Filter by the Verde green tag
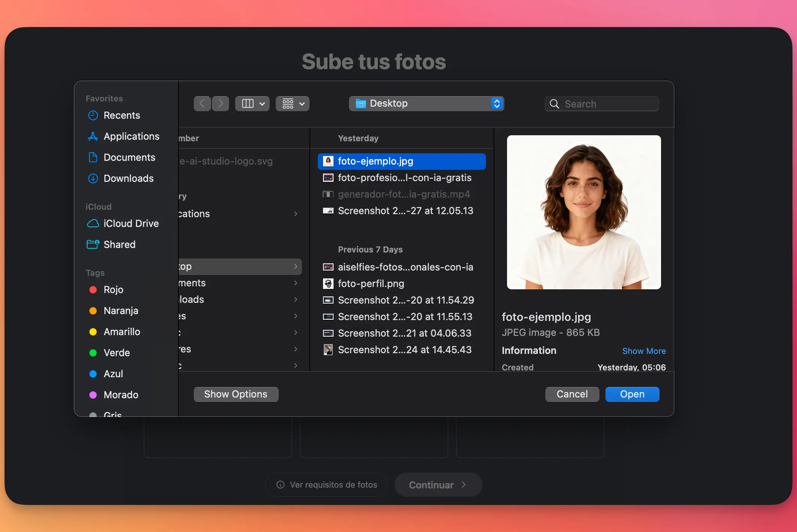Image resolution: width=797 pixels, height=532 pixels. pos(116,353)
